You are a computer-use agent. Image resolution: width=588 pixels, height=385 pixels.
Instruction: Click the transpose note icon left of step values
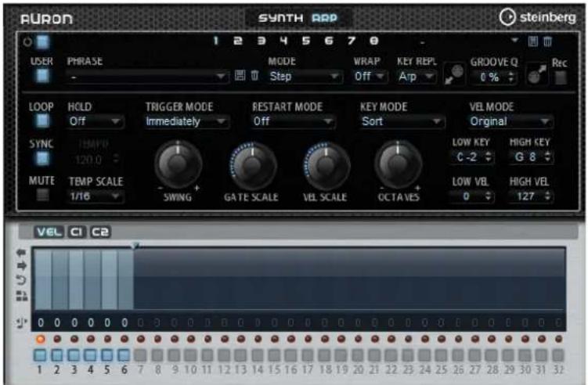coord(21,322)
